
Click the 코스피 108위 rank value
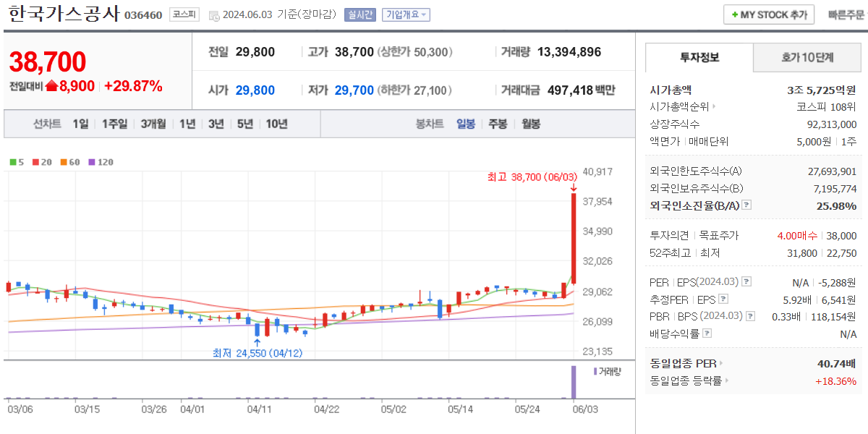tap(827, 107)
